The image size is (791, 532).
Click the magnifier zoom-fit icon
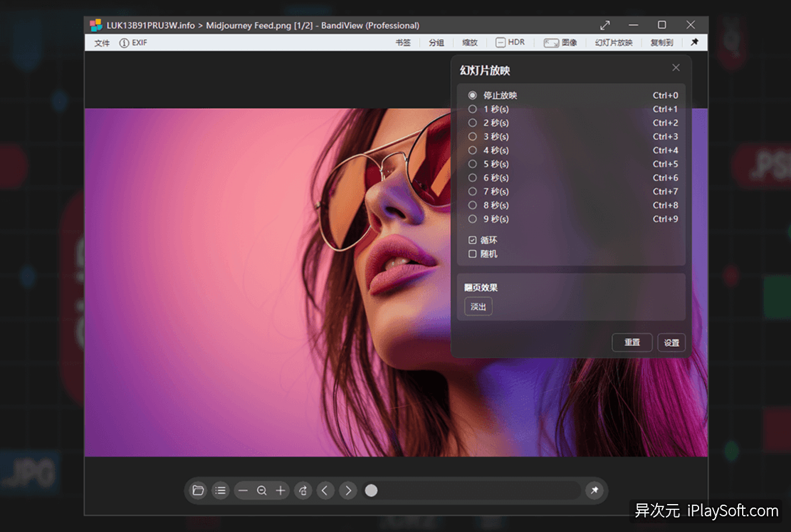(x=262, y=491)
